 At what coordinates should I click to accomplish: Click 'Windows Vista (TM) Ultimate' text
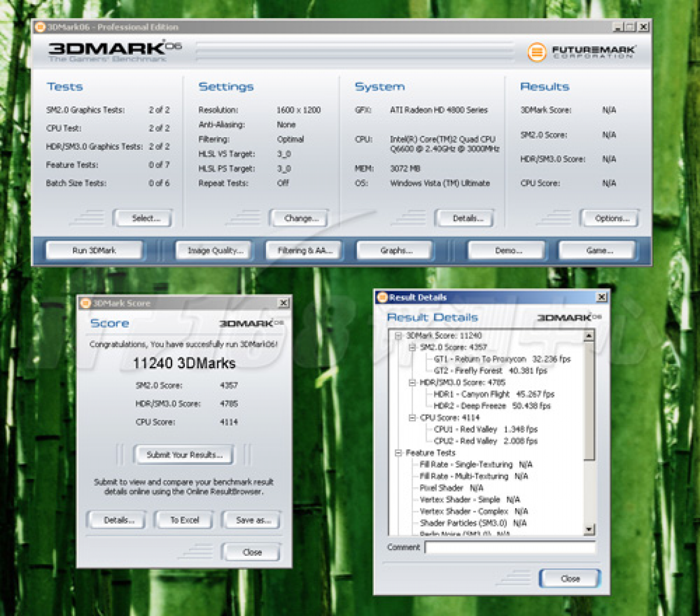pyautogui.click(x=440, y=183)
